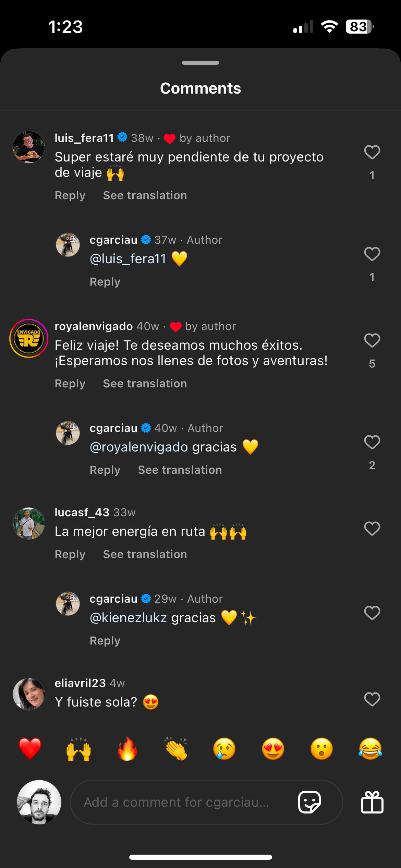Like royalenvigado's comment with the heart
Image resolution: width=401 pixels, height=868 pixels.
[x=372, y=340]
